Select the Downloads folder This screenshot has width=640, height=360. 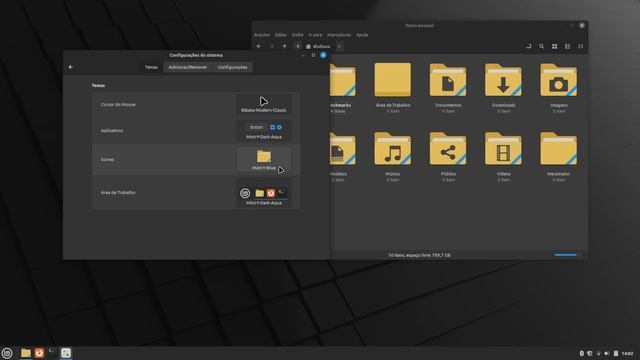point(503,80)
